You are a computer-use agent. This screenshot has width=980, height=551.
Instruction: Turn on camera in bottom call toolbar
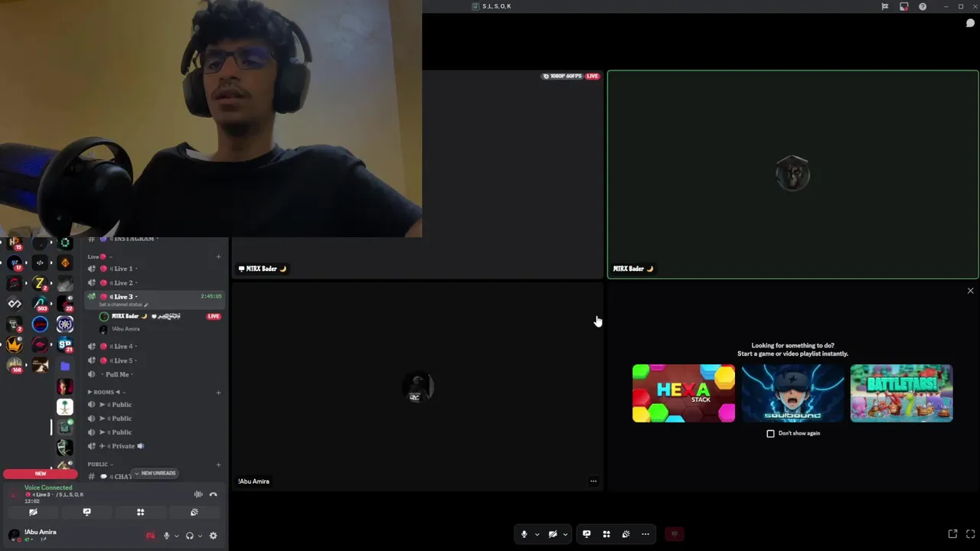coord(553,534)
